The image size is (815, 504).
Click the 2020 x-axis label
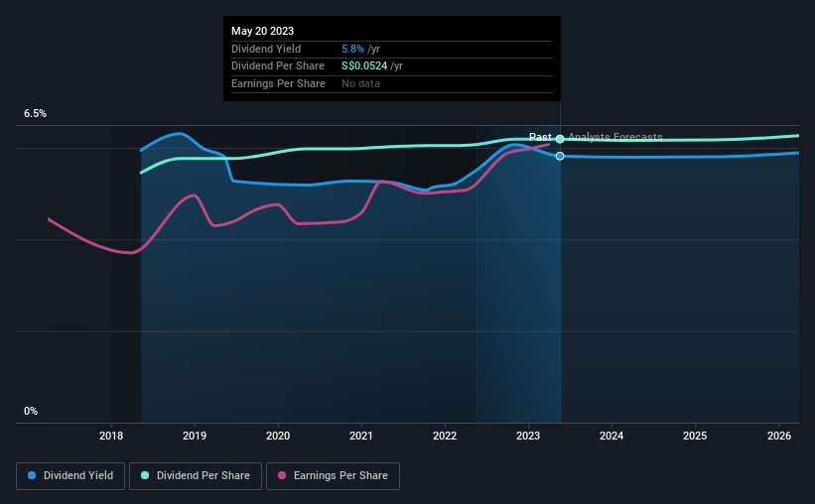point(278,436)
